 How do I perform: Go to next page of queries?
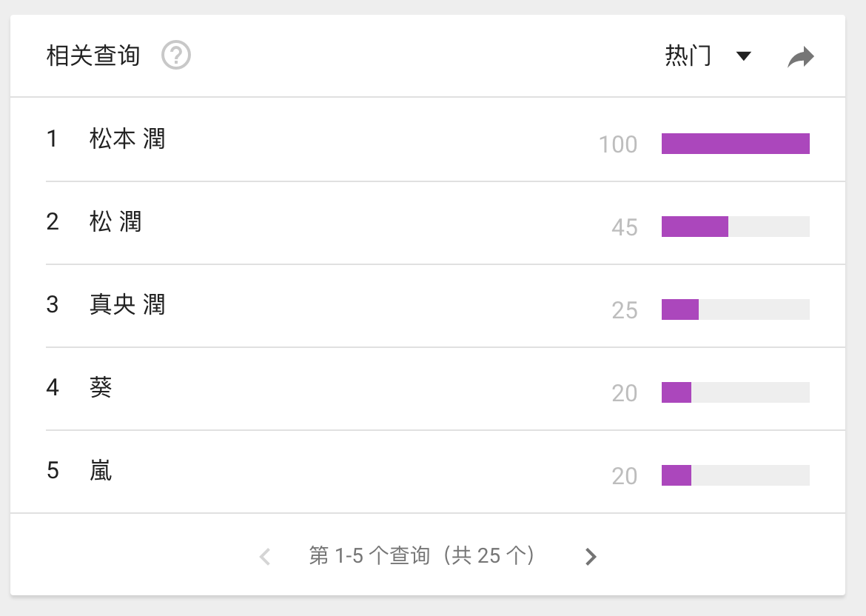(590, 557)
